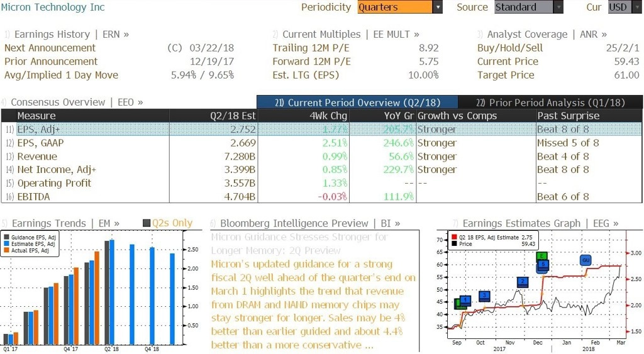The image size is (644, 354).
Task: Click the GU guidance update marker
Action: click(586, 260)
